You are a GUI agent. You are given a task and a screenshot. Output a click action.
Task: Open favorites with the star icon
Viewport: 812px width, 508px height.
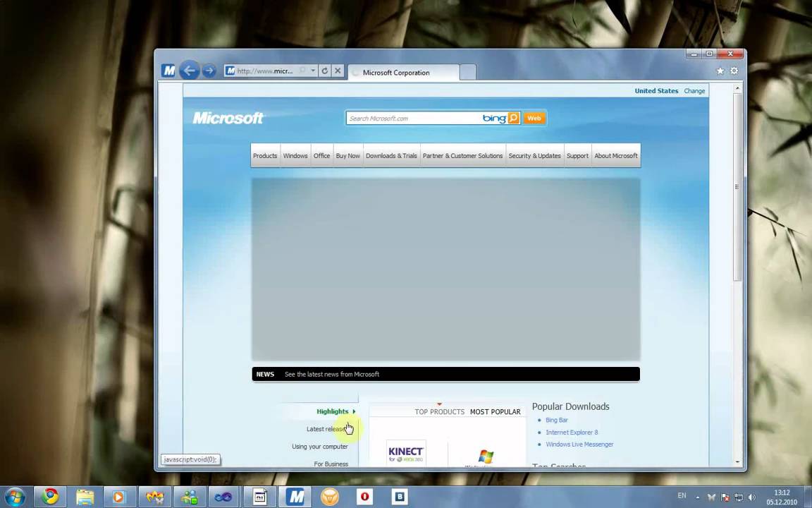click(720, 71)
